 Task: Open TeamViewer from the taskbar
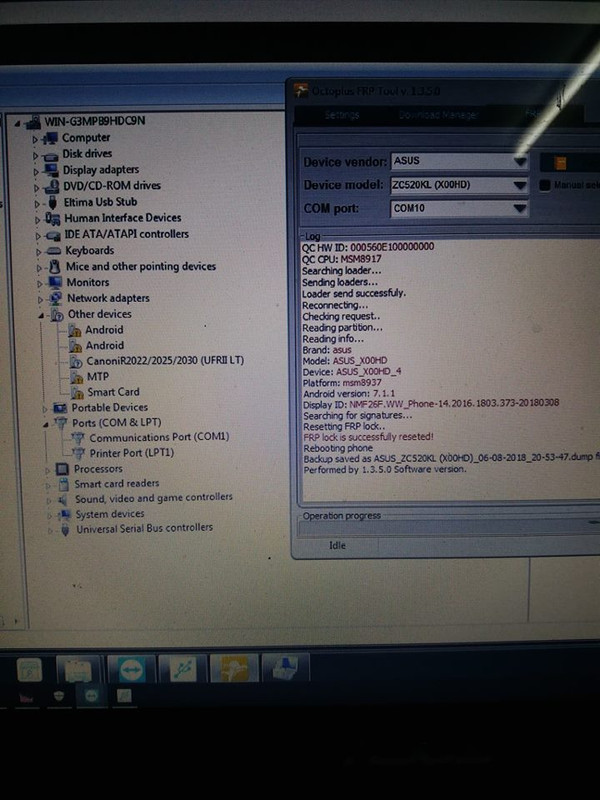[132, 669]
